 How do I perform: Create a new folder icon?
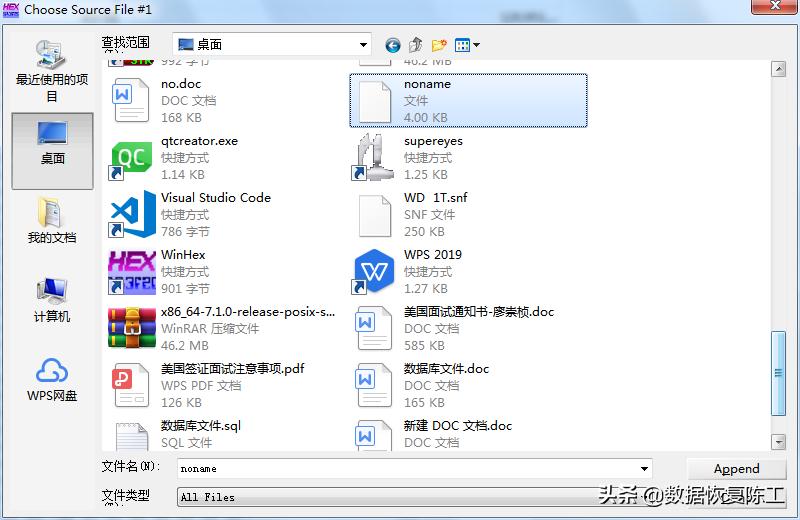[439, 45]
